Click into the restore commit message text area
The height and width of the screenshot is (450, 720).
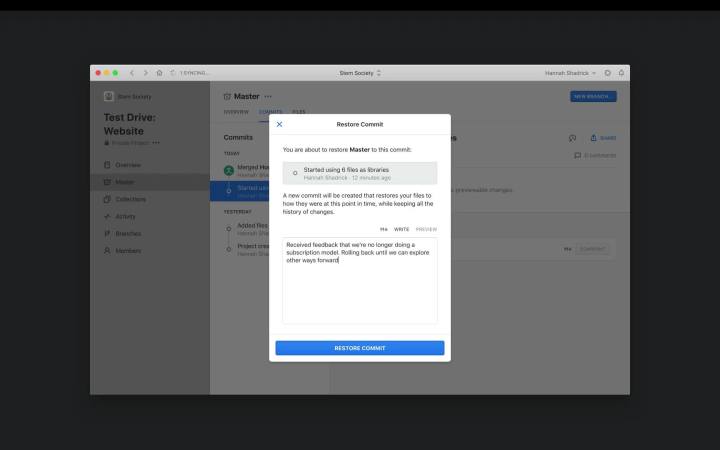click(360, 281)
